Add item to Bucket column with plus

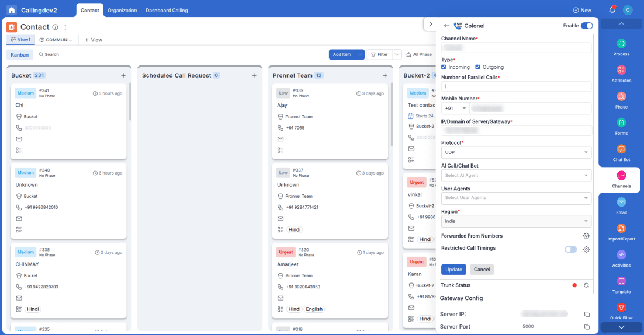tap(123, 75)
